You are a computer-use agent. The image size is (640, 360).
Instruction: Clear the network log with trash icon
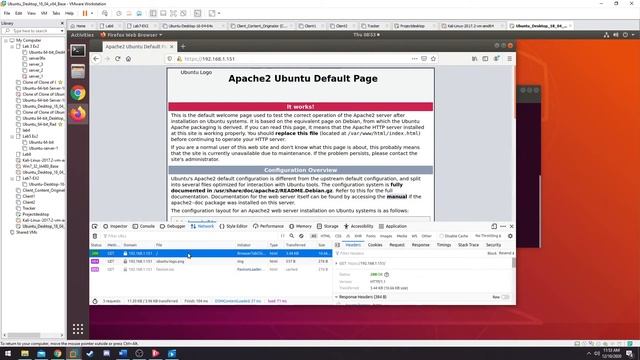(x=95, y=236)
